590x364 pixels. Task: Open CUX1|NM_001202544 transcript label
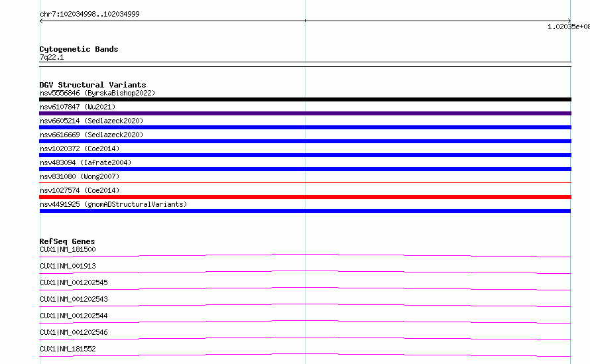coord(74,316)
